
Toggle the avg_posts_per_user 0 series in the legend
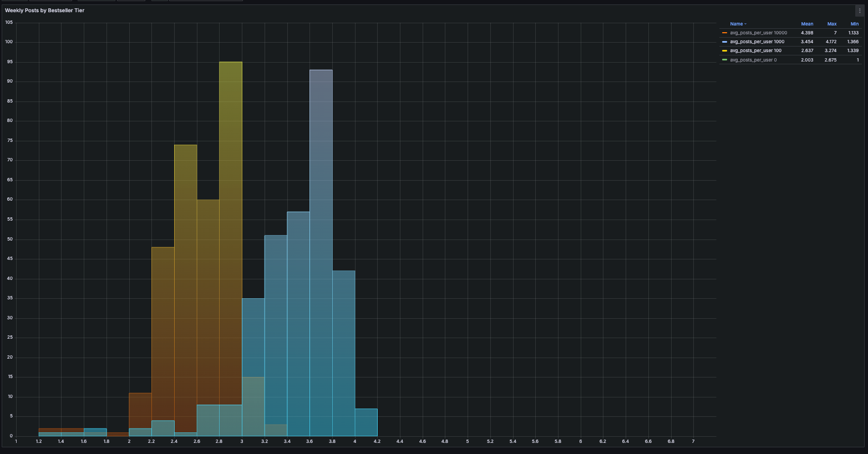[753, 59]
